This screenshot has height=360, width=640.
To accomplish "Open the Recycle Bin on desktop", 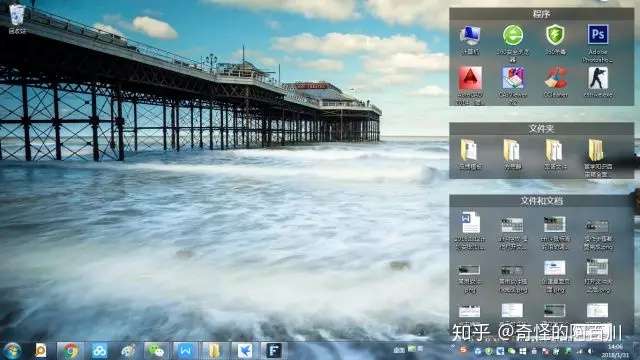I will (x=17, y=16).
